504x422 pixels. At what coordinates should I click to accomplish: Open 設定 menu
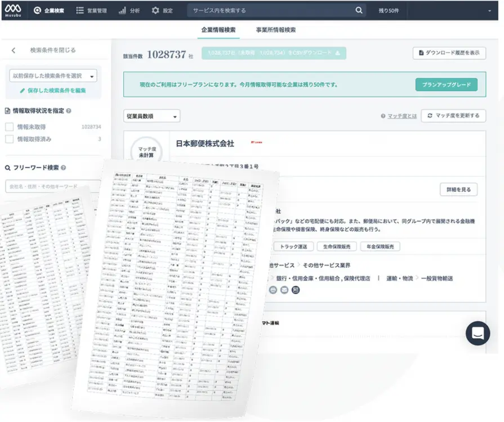coord(162,11)
